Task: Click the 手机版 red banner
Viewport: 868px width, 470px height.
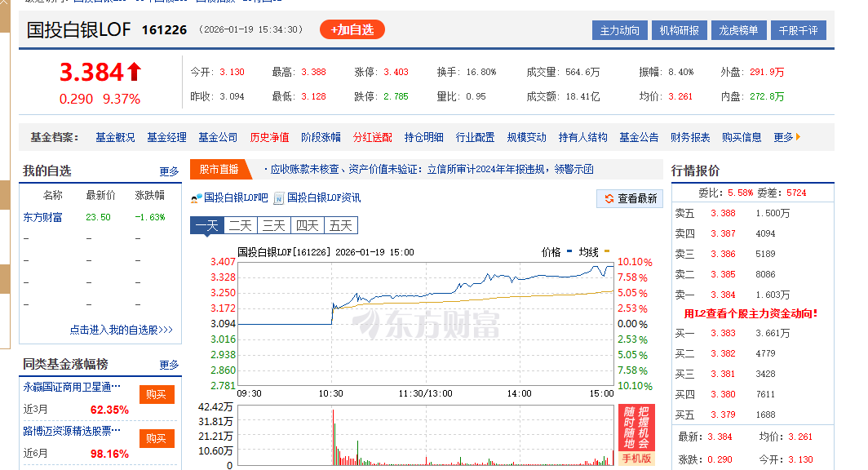Action: pyautogui.click(x=636, y=435)
